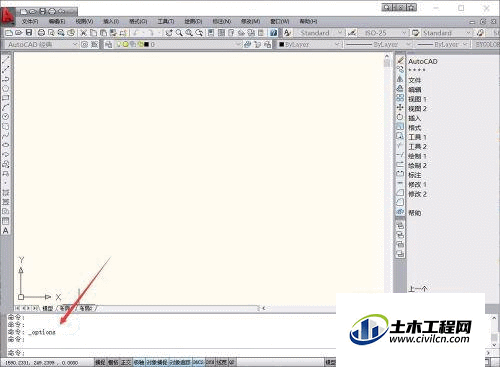Open the Table Style manager icon
Viewport: 500px width, 367px height.
click(x=415, y=33)
